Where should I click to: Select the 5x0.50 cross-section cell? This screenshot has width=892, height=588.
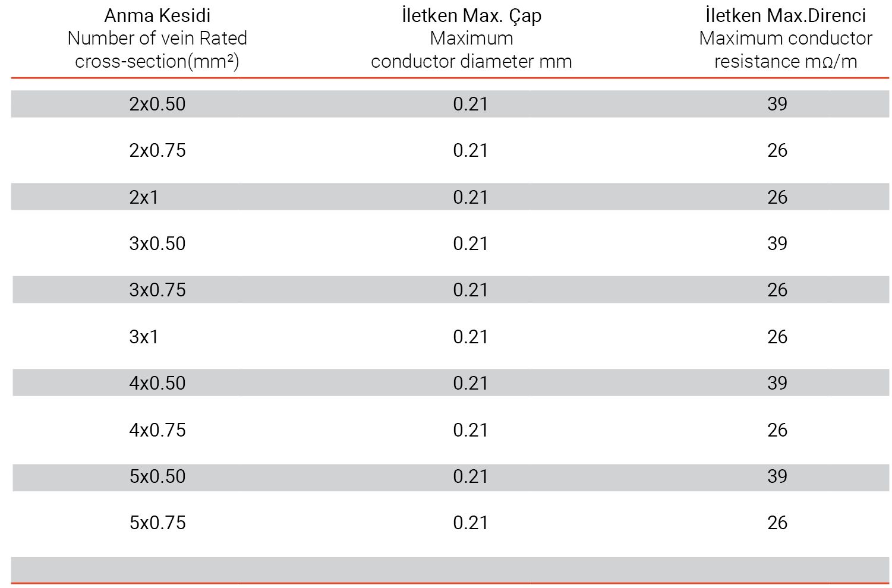click(x=157, y=476)
